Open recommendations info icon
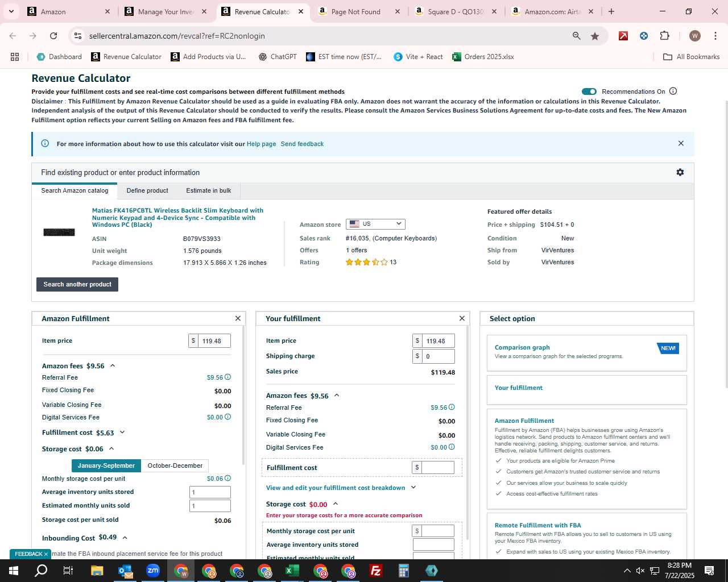The width and height of the screenshot is (728, 582). [x=673, y=91]
